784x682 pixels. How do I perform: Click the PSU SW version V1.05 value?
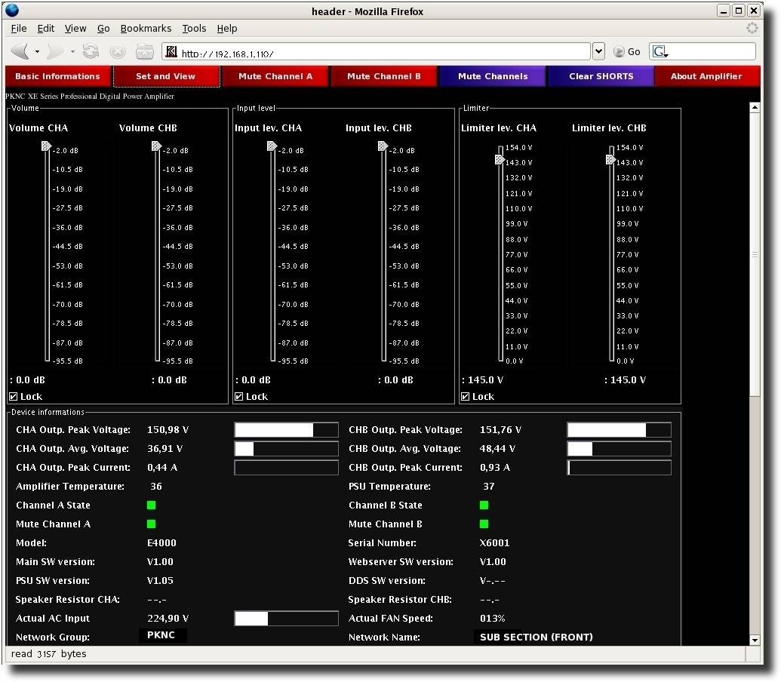point(160,581)
